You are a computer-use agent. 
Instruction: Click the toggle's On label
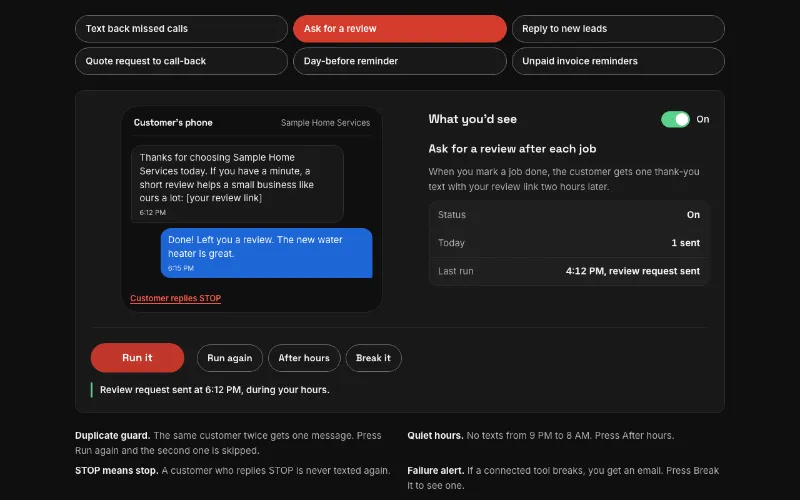[703, 119]
